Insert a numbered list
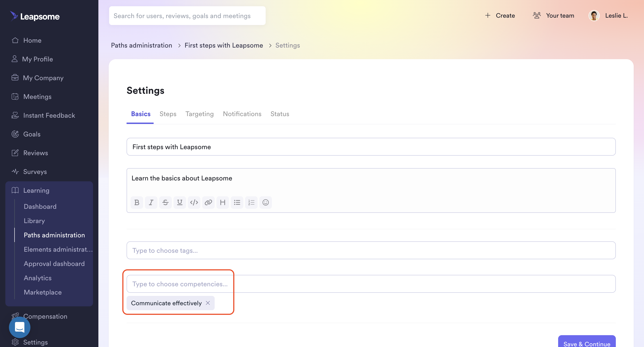The image size is (644, 347). tap(251, 202)
